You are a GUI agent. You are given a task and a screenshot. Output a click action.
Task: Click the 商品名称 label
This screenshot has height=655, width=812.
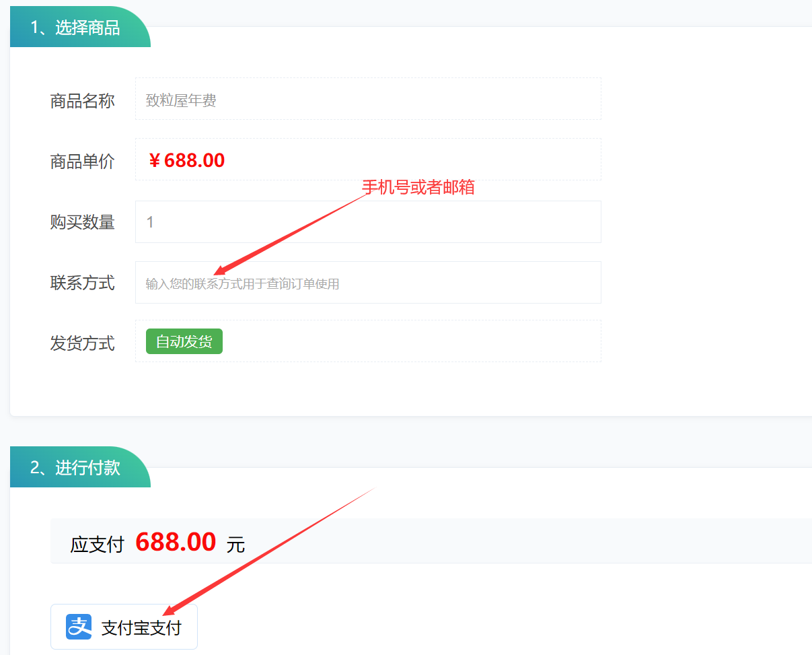pos(82,101)
